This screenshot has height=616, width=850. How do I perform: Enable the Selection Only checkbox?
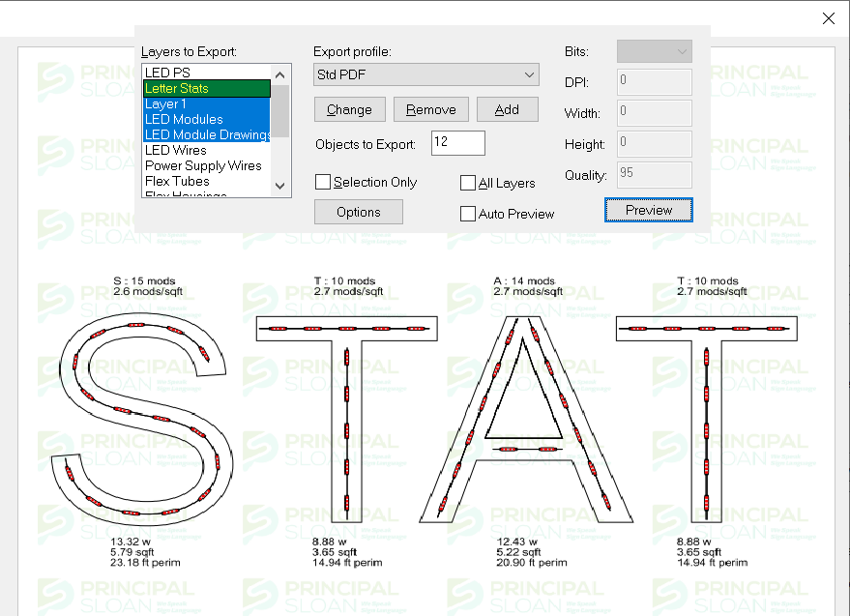(323, 183)
